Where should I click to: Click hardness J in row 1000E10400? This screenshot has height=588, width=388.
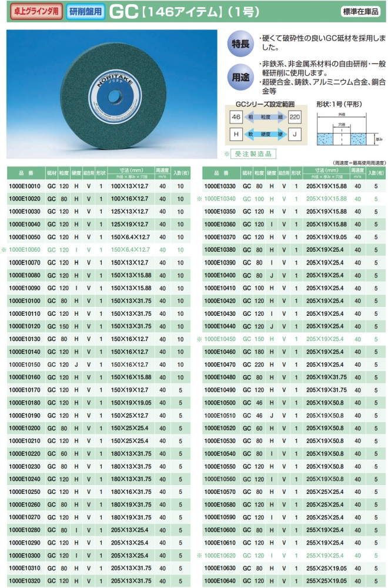click(x=272, y=275)
